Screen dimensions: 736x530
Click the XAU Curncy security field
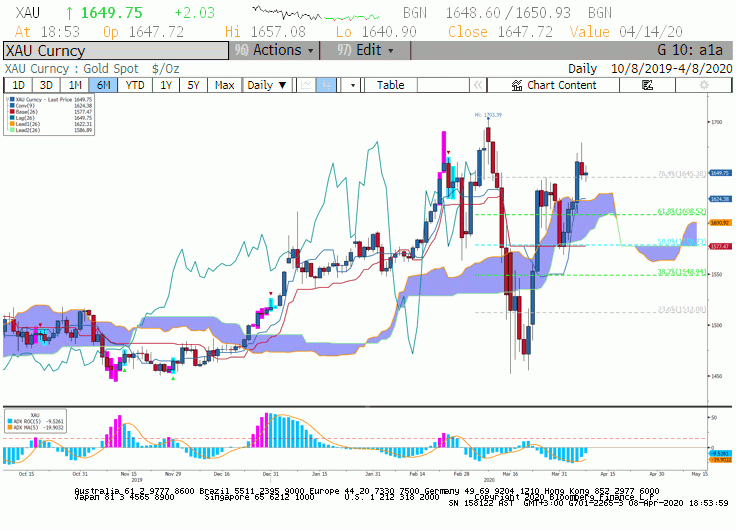116,51
